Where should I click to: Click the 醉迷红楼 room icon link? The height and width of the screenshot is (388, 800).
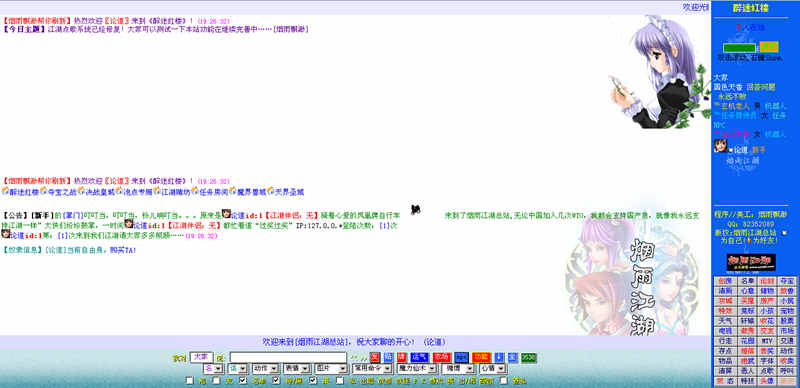20,192
